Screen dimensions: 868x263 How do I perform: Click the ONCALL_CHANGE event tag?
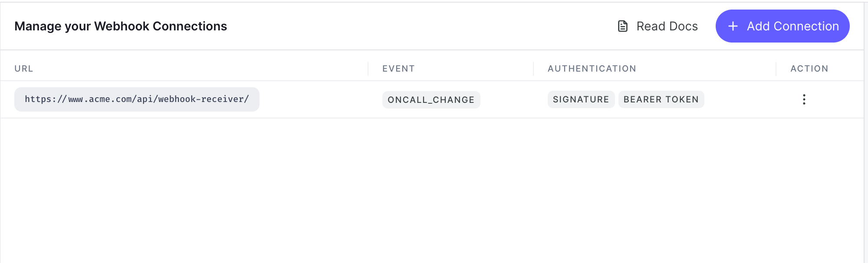[x=431, y=100]
